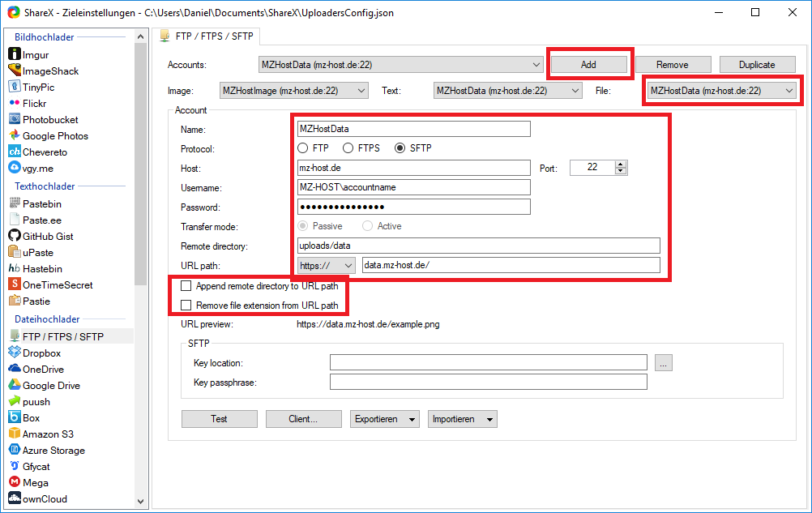
Task: Enable Append remote directory to URL path
Action: 186,286
